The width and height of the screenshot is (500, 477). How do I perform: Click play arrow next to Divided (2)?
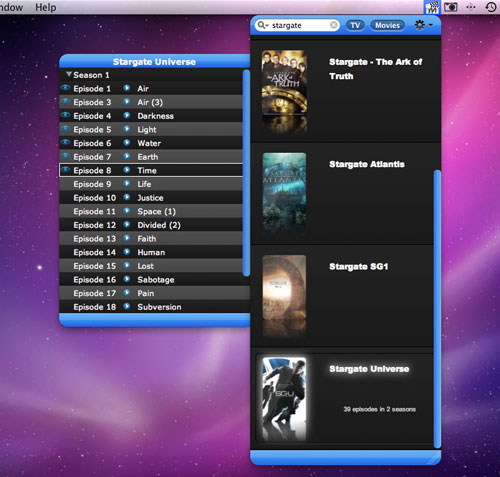click(126, 225)
